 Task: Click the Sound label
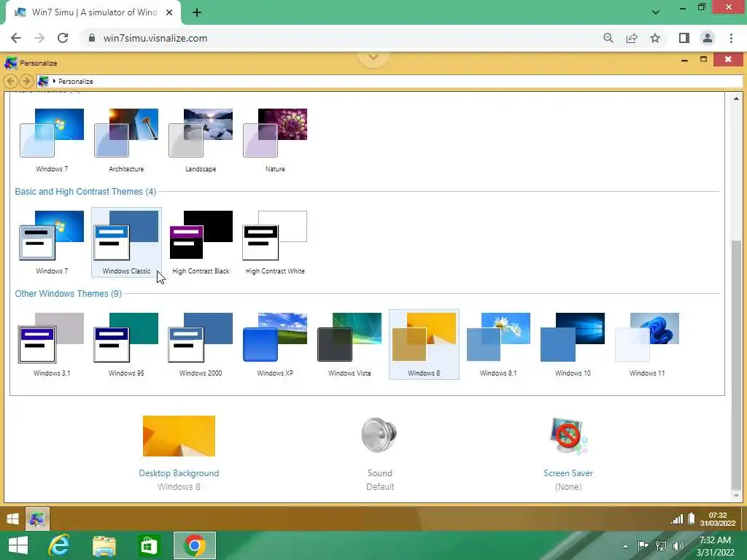(379, 472)
